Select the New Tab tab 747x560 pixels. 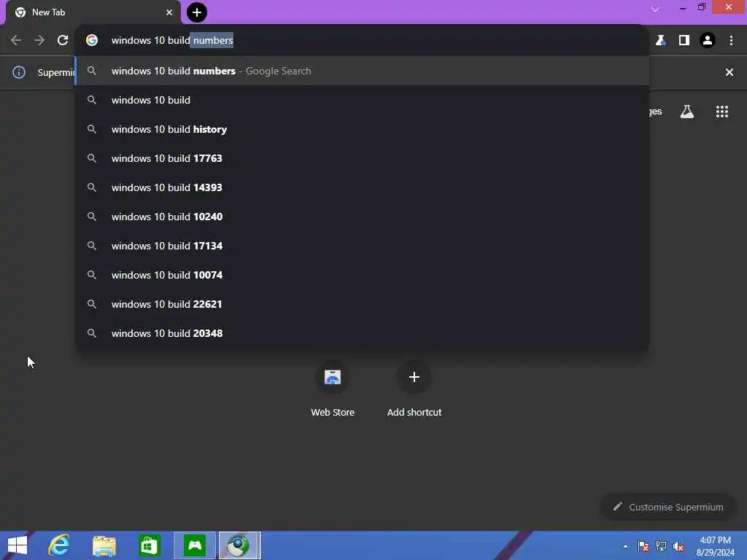point(93,12)
